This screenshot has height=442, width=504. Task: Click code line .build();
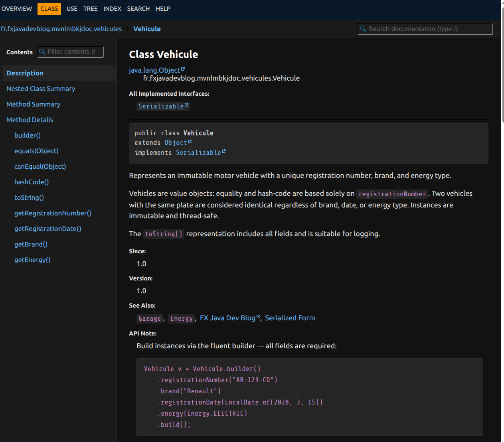tap(174, 424)
